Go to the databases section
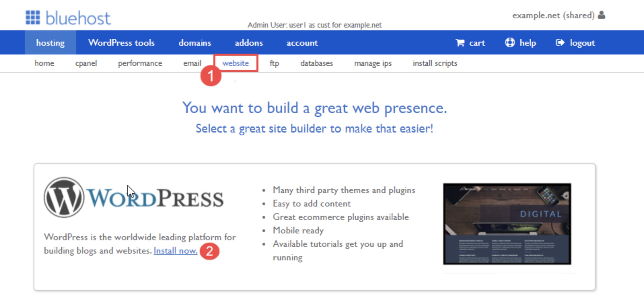 [317, 63]
